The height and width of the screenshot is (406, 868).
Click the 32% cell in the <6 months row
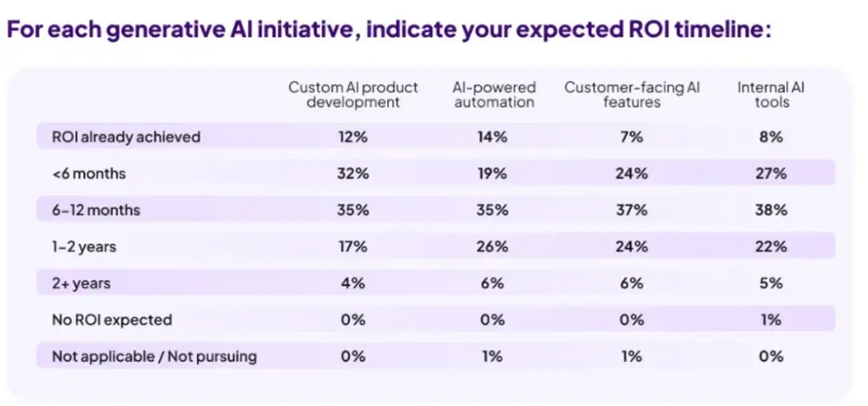point(353,174)
